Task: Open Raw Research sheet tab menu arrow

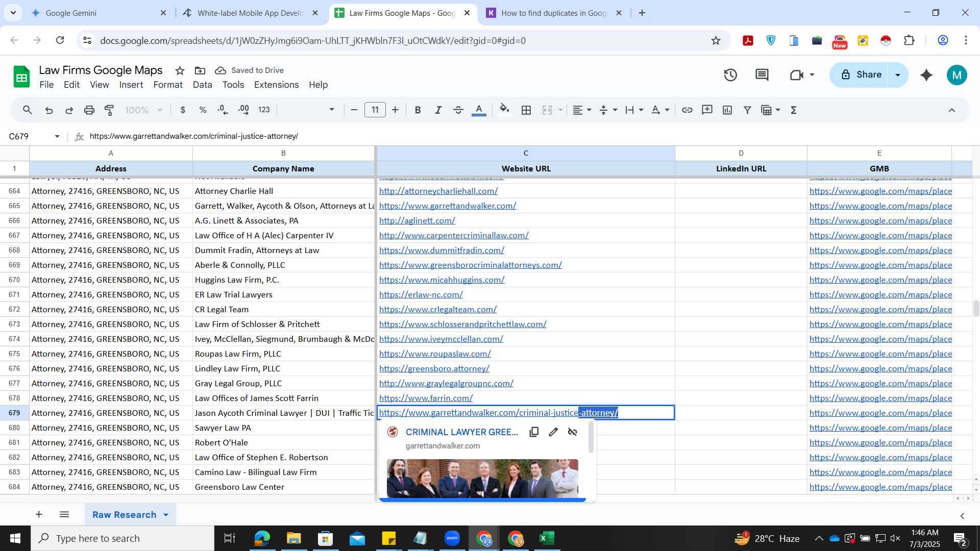Action: coord(166,515)
